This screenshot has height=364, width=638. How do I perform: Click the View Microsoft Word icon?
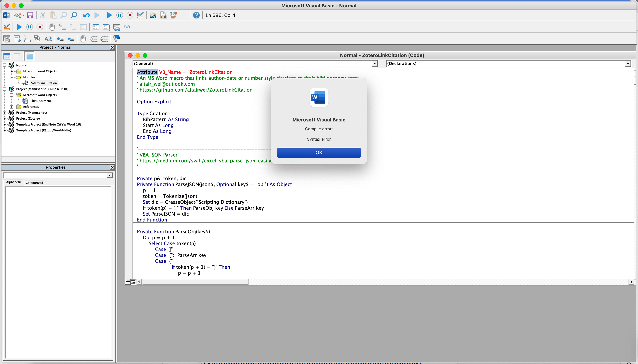[6, 15]
